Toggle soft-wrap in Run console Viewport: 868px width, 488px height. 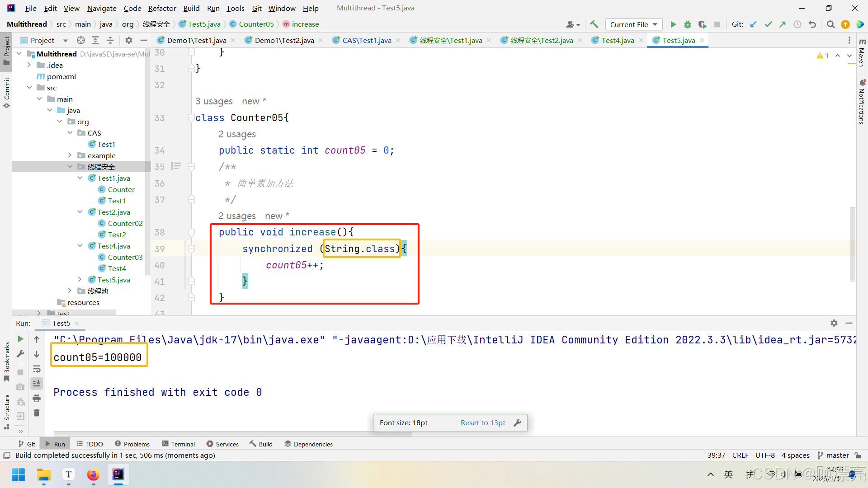(x=37, y=369)
